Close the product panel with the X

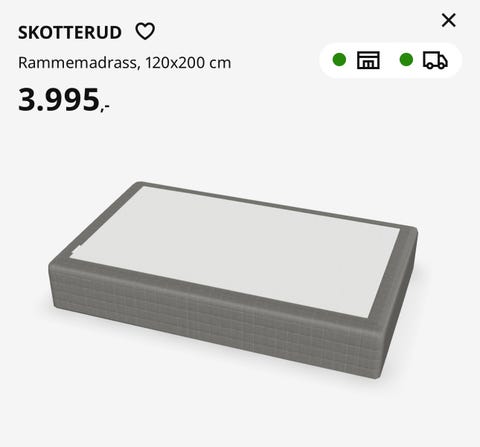click(449, 20)
